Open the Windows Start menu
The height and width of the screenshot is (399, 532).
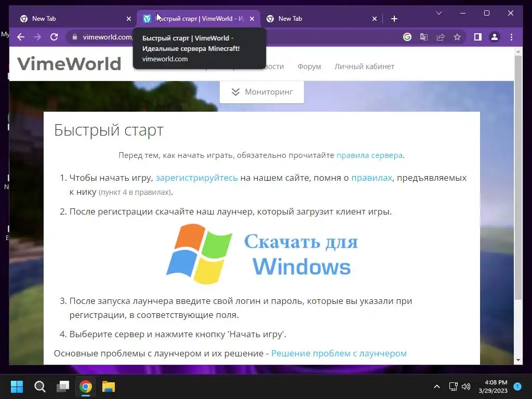click(17, 387)
